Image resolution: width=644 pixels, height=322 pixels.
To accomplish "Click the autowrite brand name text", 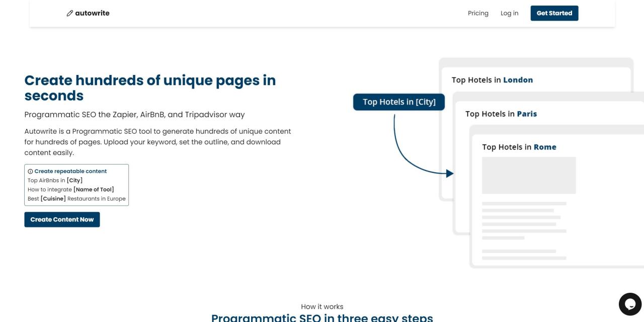I will tap(92, 13).
